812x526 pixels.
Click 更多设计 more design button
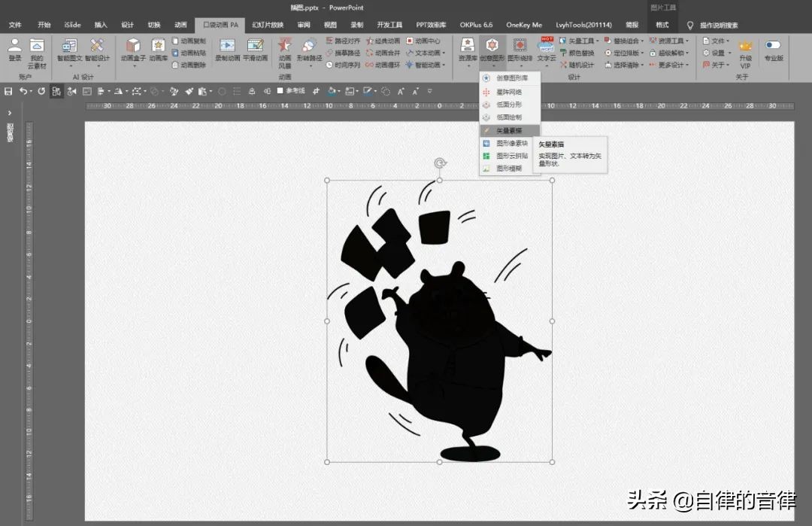tap(669, 65)
